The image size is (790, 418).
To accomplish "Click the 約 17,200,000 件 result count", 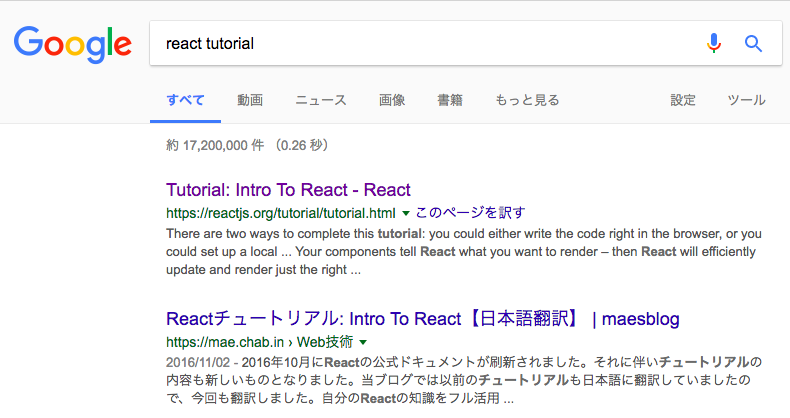I will click(x=215, y=146).
